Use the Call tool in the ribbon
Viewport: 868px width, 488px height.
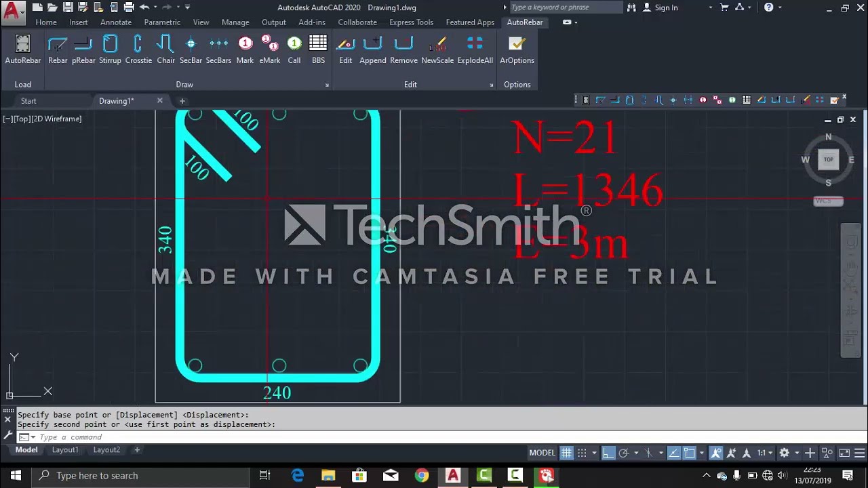[294, 50]
